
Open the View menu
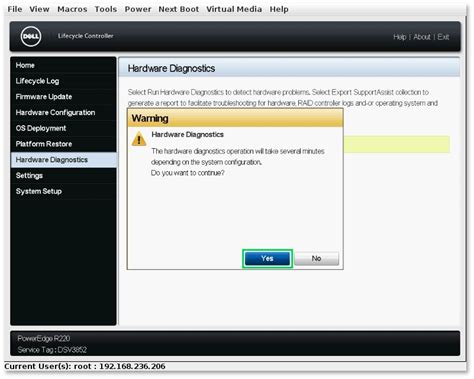pyautogui.click(x=39, y=9)
